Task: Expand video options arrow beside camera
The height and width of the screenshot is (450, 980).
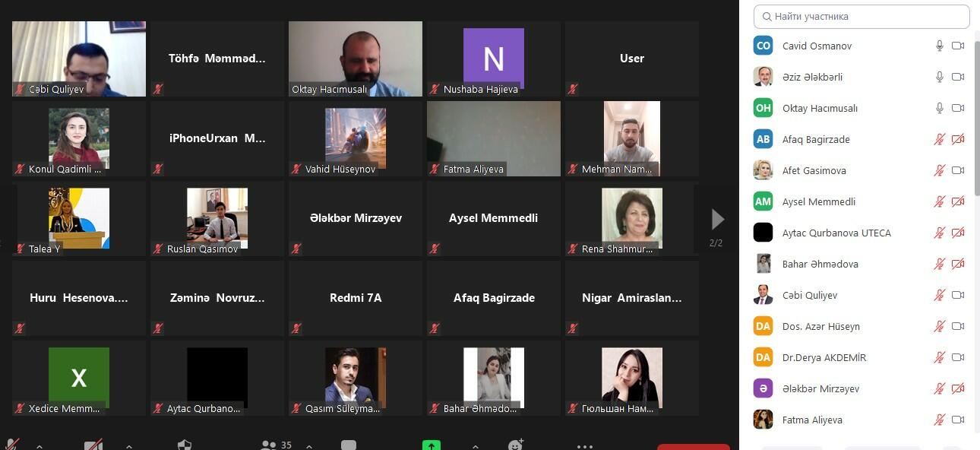Action: point(129,446)
